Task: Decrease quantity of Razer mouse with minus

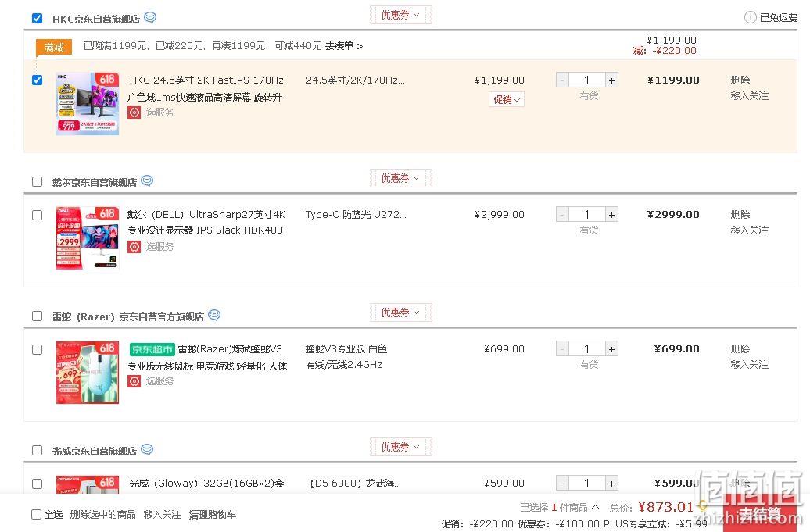Action: [563, 349]
